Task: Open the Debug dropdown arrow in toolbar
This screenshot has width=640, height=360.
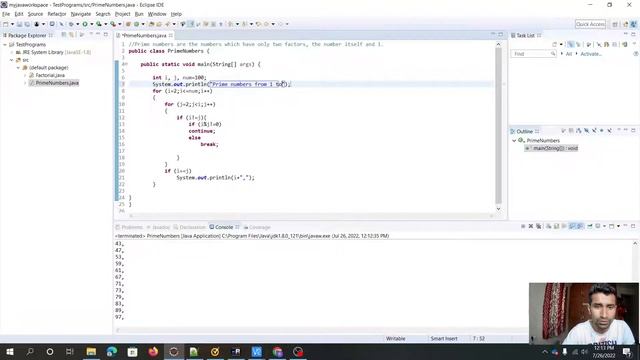Action: click(x=78, y=24)
